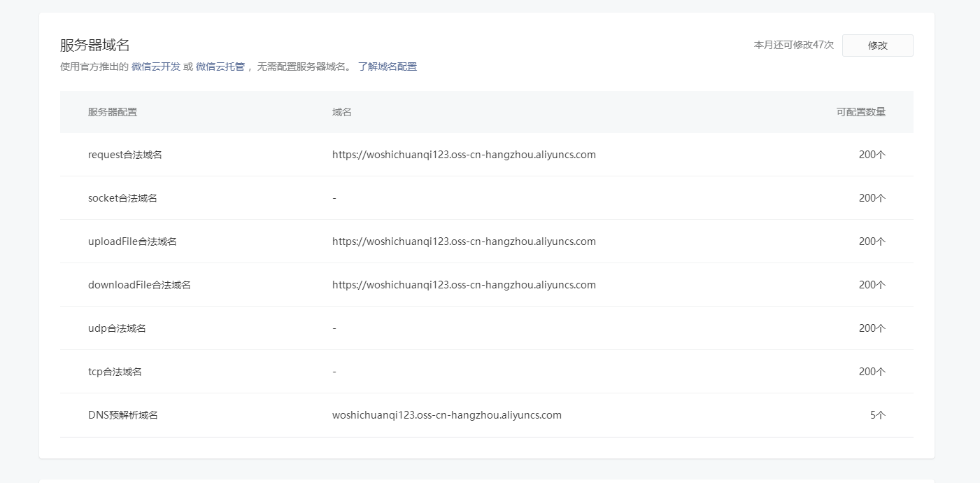The image size is (980, 483).
Task: Select the downloadFile合法域名 row label
Action: point(139,285)
